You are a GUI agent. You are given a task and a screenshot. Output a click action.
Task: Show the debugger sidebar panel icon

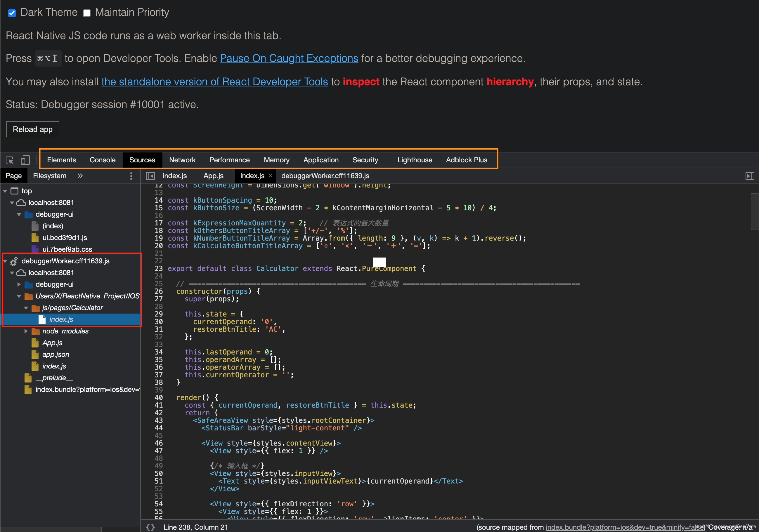tap(749, 176)
